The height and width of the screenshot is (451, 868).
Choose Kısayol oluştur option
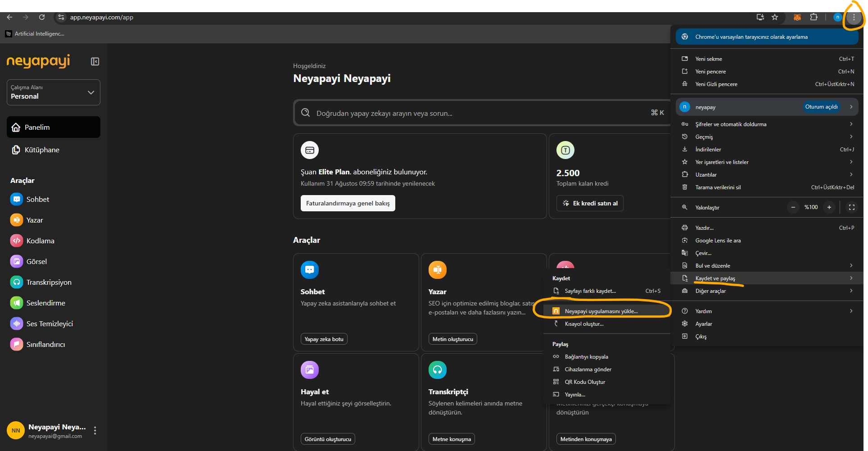pyautogui.click(x=607, y=323)
